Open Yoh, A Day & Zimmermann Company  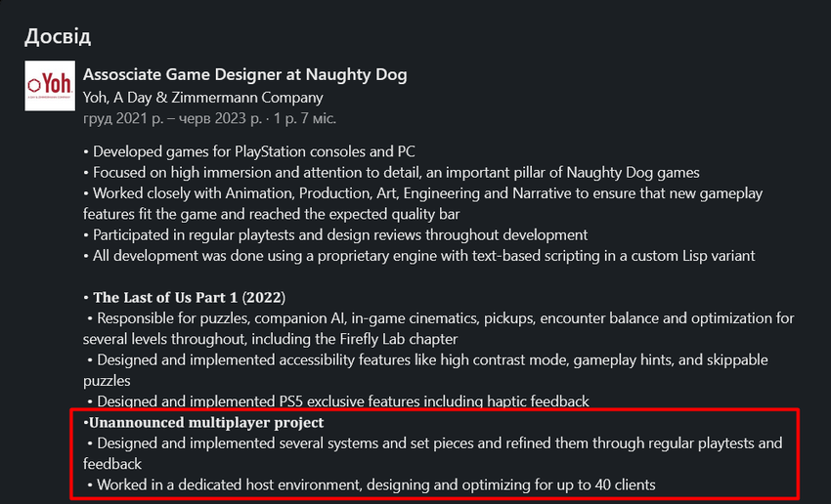coord(202,98)
